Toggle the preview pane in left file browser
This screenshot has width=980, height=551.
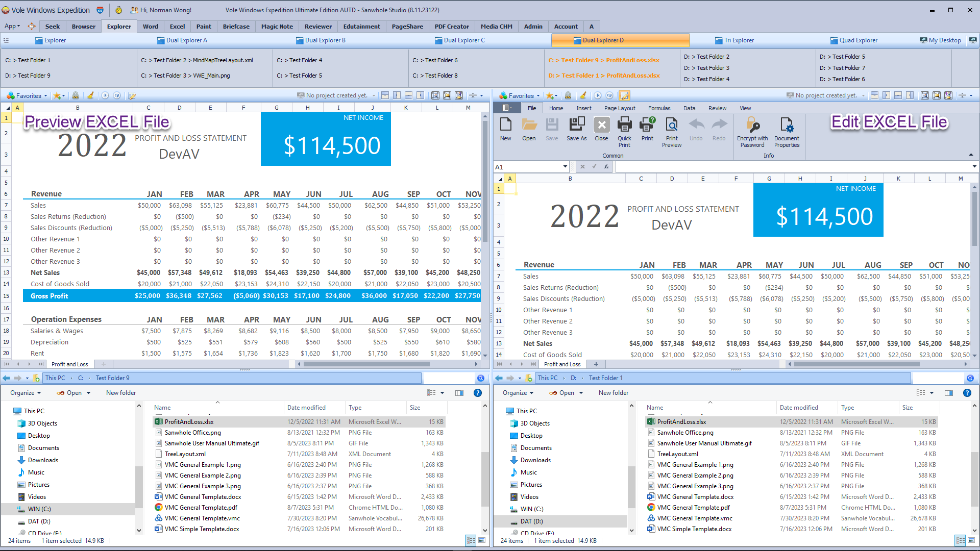459,393
